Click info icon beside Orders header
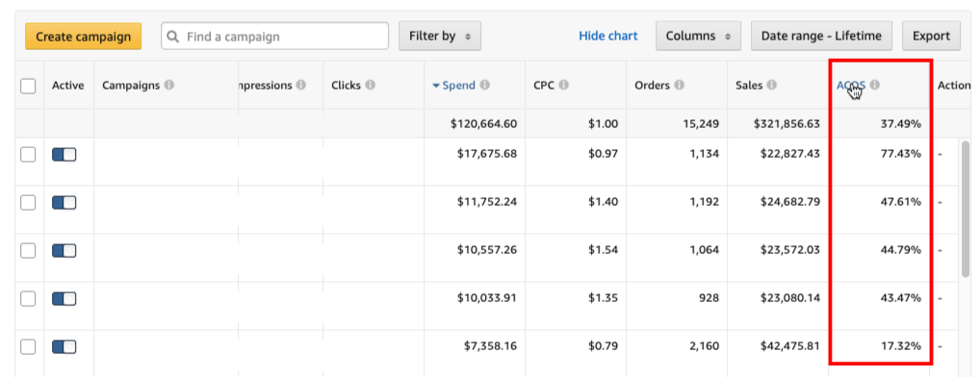 click(x=680, y=85)
